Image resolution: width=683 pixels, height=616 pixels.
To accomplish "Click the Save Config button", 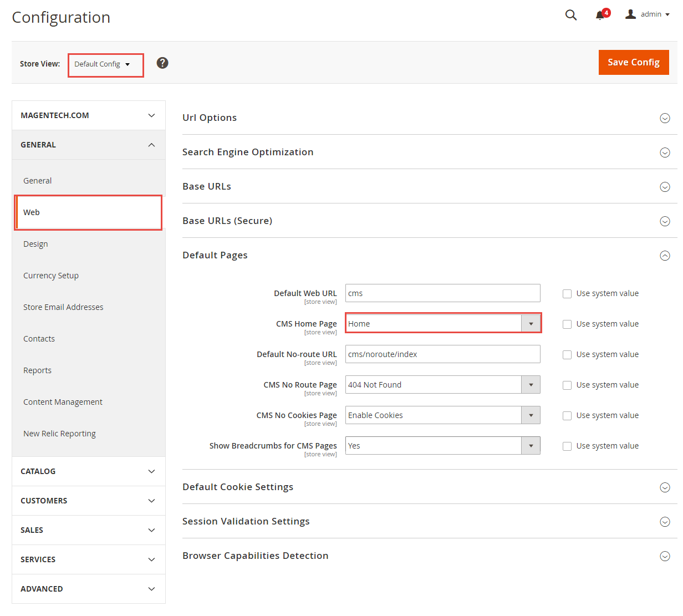I will [x=633, y=62].
